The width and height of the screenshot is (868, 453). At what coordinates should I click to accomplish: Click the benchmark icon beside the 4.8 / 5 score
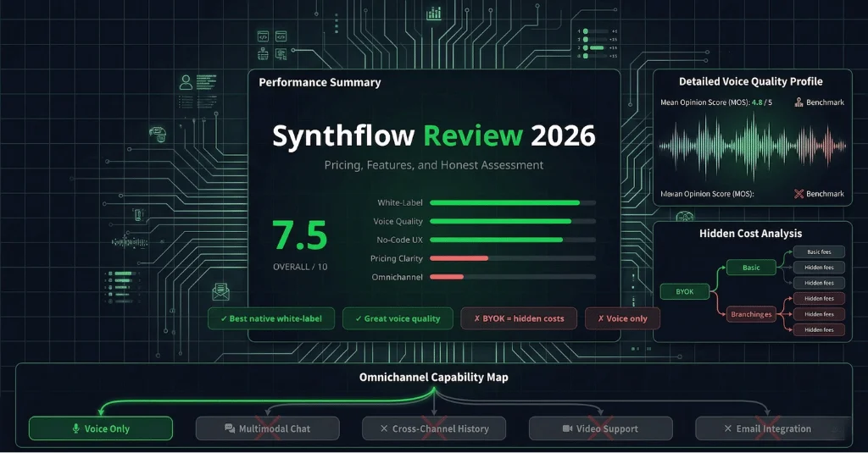pyautogui.click(x=798, y=102)
